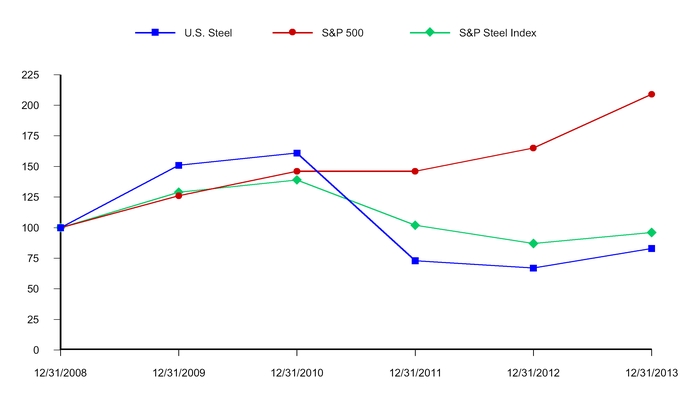Click the S&P 500 legend circle marker
Screen dimensions: 682x400
[x=292, y=33]
